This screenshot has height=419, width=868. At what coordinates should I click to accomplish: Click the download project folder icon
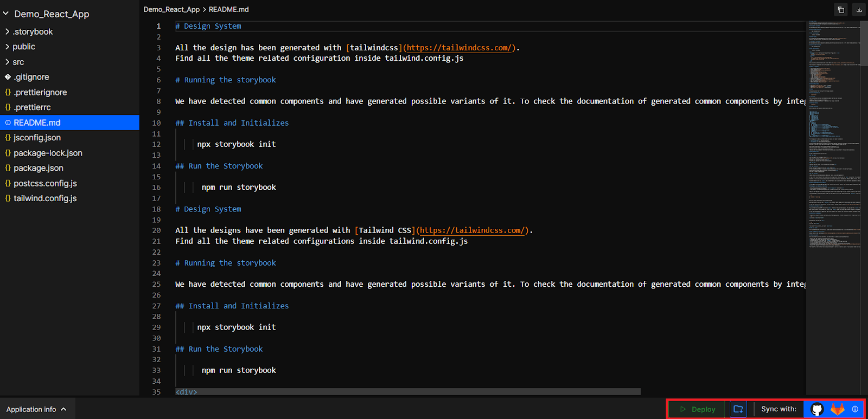[x=738, y=409]
